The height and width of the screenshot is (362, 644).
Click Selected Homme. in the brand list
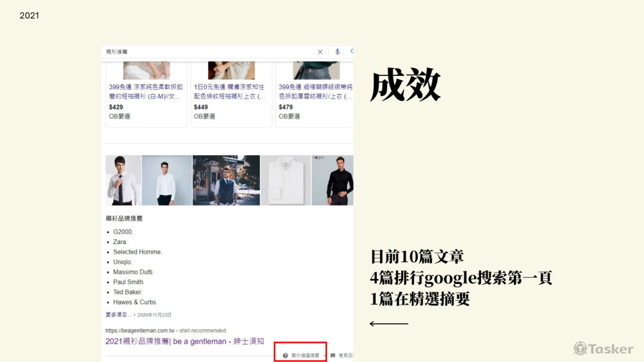point(138,252)
